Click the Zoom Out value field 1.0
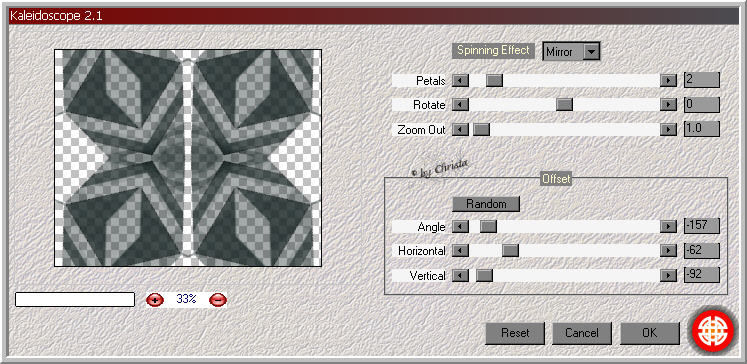The height and width of the screenshot is (364, 747). 701,129
